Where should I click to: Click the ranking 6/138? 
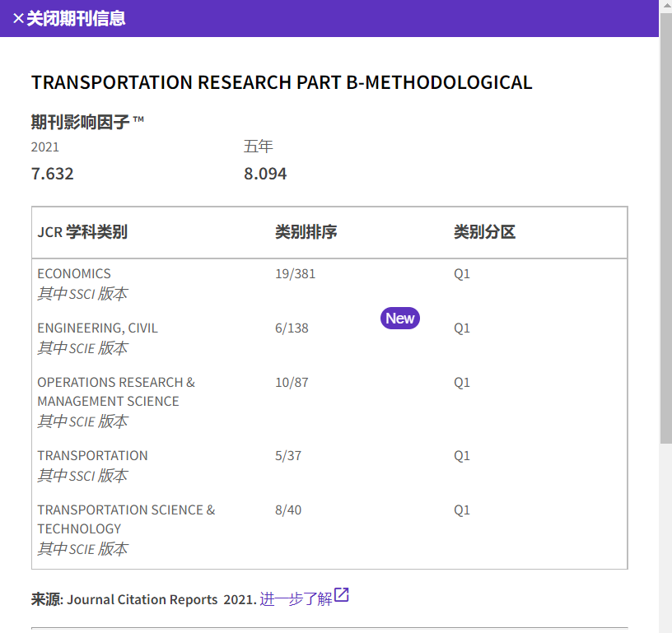coord(292,328)
